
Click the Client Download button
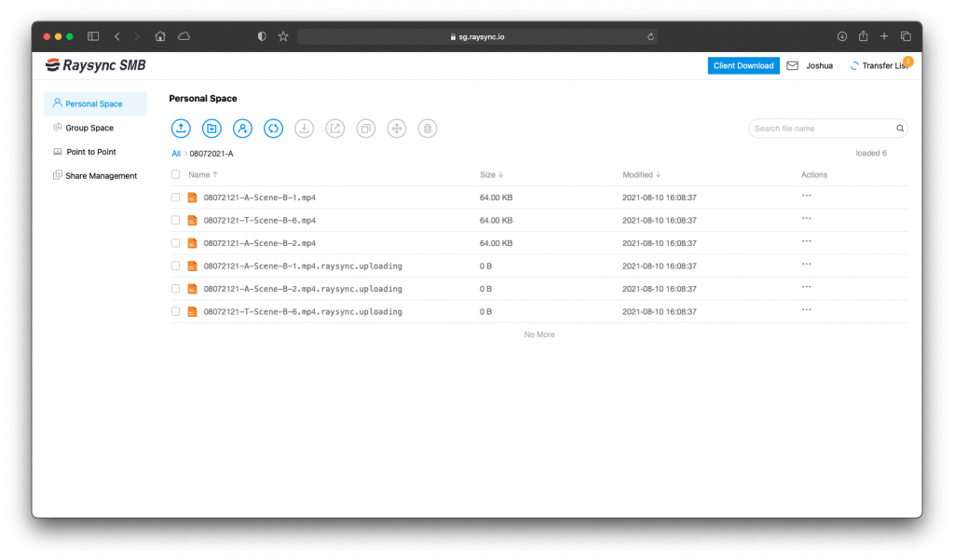[743, 66]
